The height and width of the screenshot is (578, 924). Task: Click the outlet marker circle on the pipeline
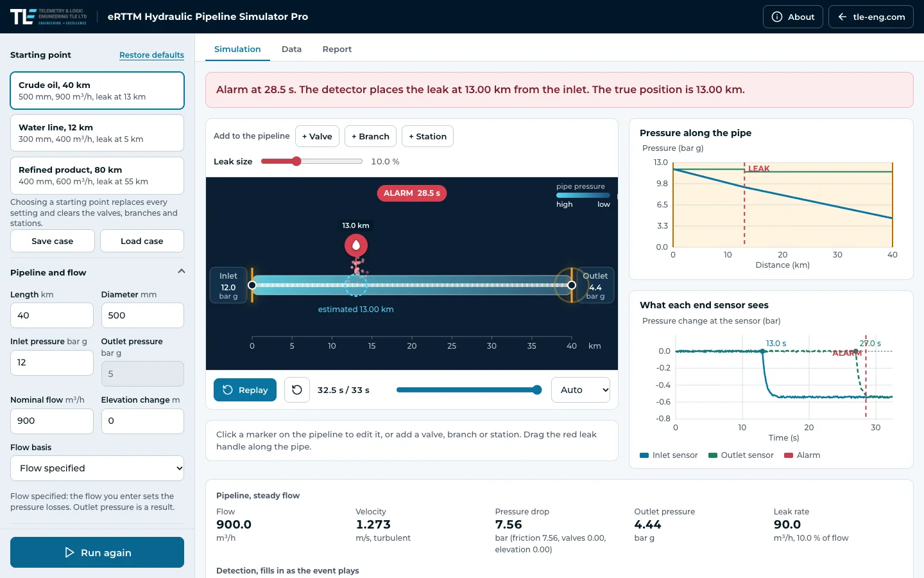pos(572,285)
